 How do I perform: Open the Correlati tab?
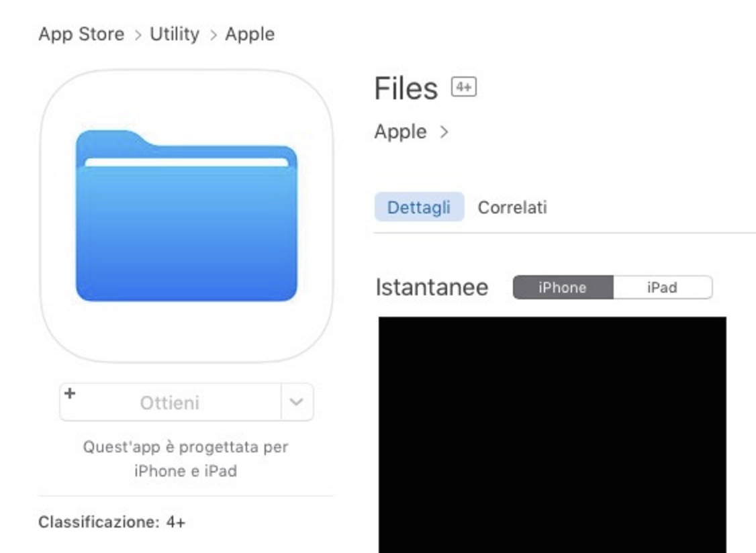click(512, 207)
